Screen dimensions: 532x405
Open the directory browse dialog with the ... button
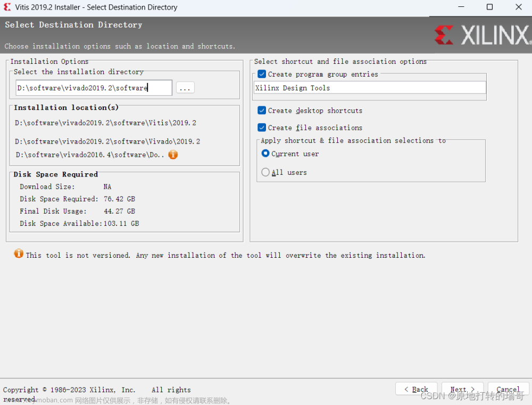point(185,87)
